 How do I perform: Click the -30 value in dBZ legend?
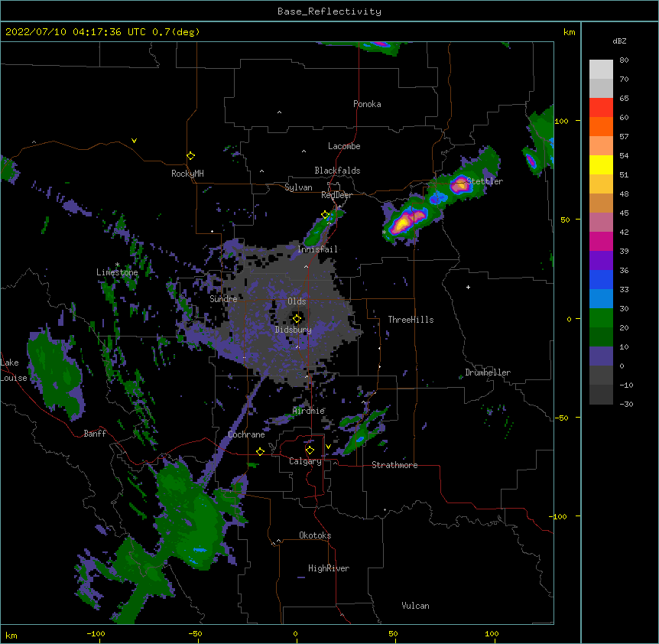pyautogui.click(x=626, y=404)
